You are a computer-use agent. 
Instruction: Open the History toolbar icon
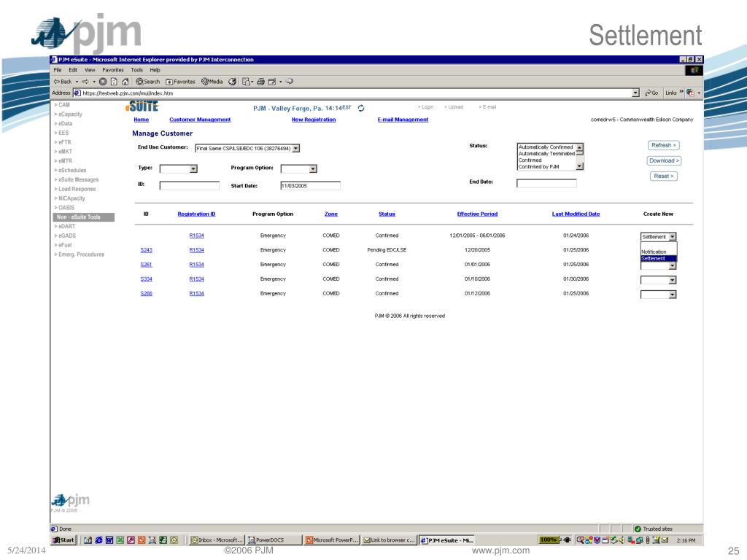[233, 82]
